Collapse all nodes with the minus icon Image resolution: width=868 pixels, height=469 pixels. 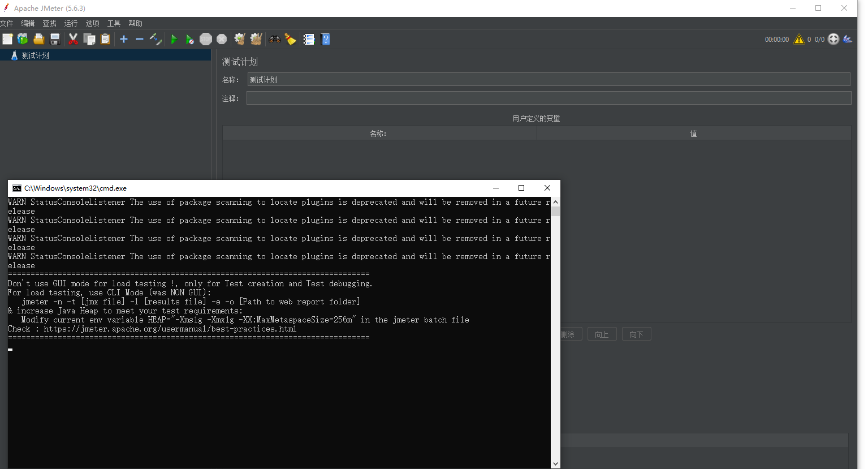point(139,39)
